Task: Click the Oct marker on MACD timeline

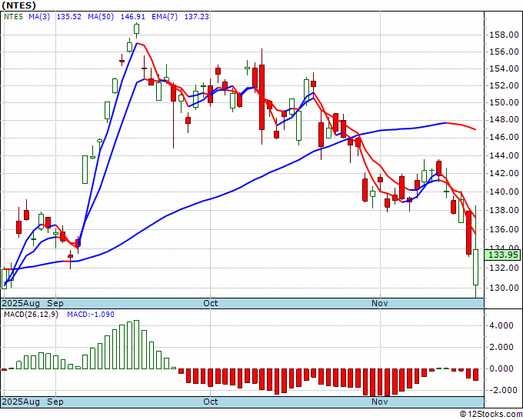Action: (211, 402)
